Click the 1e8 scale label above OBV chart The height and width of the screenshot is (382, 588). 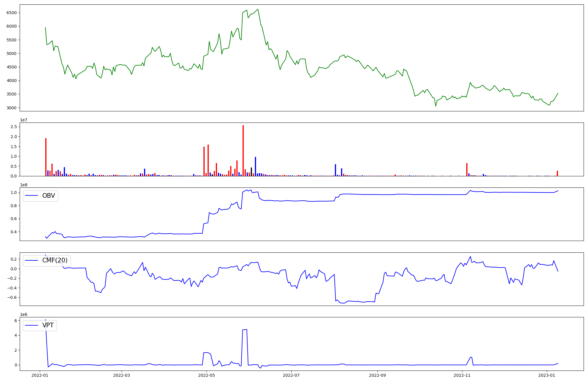coord(24,185)
